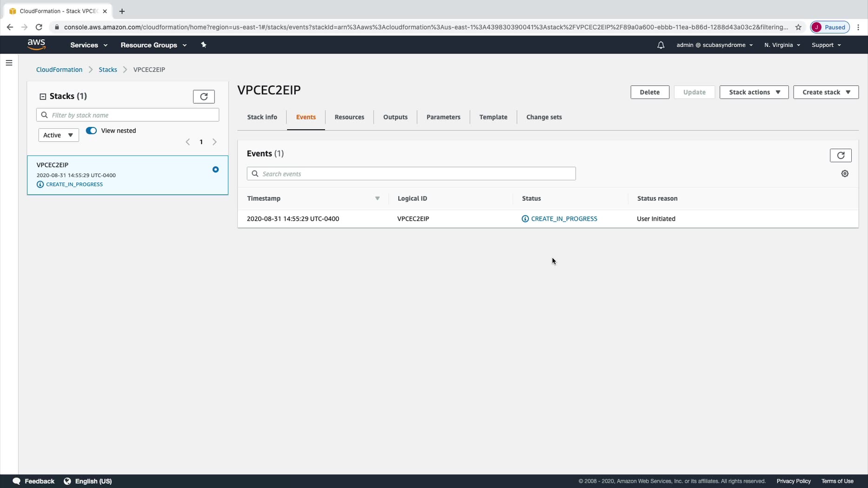Select the Events tab

[x=306, y=117]
